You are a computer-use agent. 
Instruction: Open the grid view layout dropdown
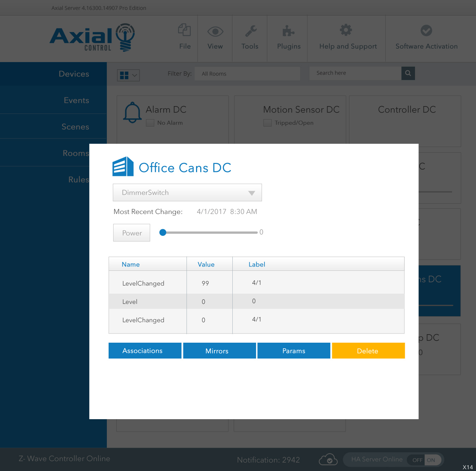[x=128, y=75]
